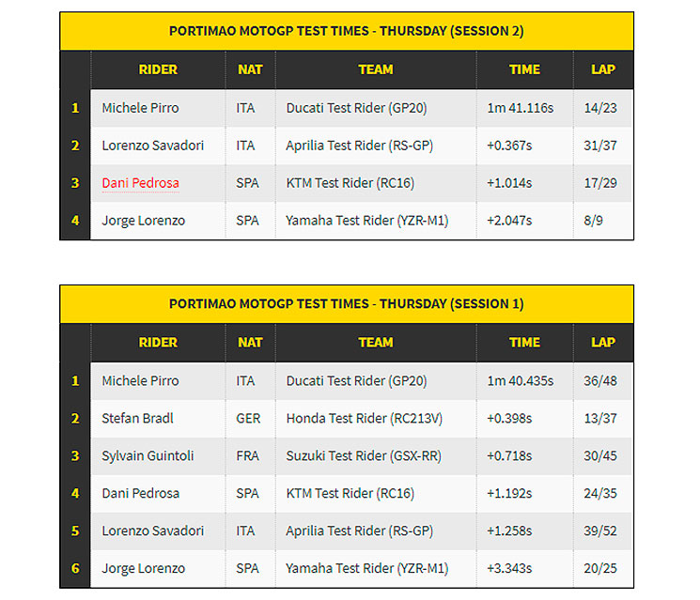Image resolution: width=700 pixels, height=600 pixels.
Task: Click Stefan Bradl's name in Session 1
Action: (137, 419)
